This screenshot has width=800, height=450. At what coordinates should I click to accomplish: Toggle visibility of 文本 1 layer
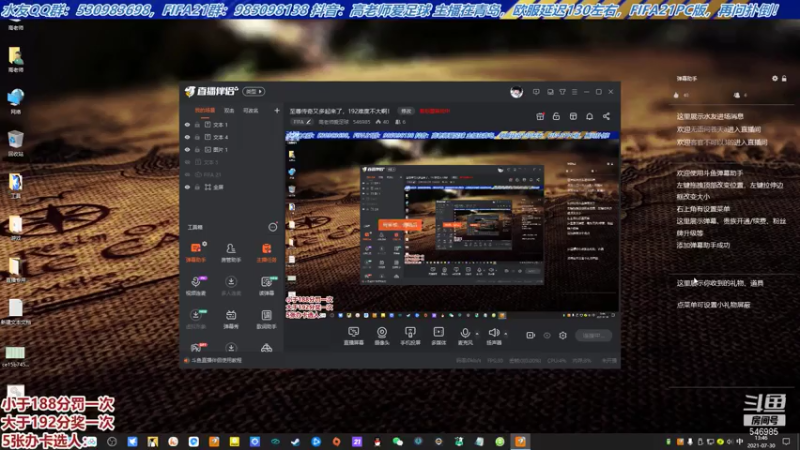[x=187, y=124]
